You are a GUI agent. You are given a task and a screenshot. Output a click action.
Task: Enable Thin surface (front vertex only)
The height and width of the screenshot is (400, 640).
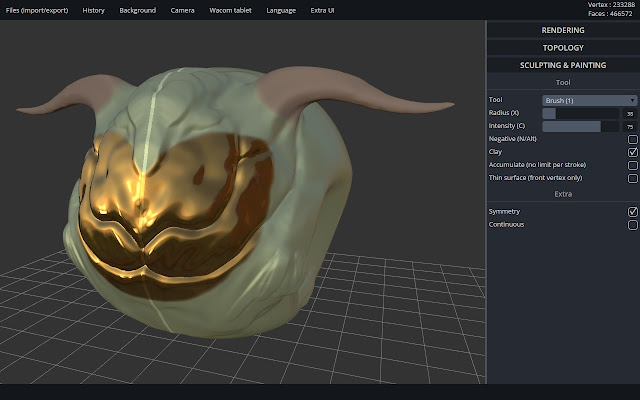632,178
